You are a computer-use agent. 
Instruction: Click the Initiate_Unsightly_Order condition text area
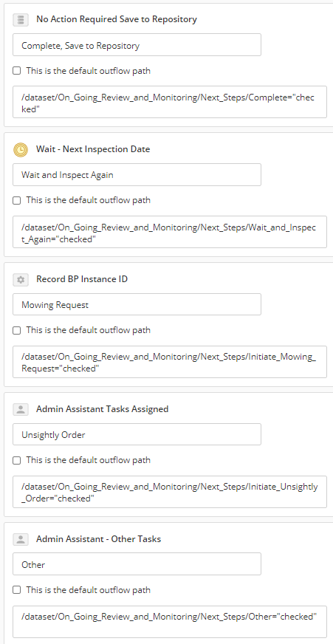170,492
